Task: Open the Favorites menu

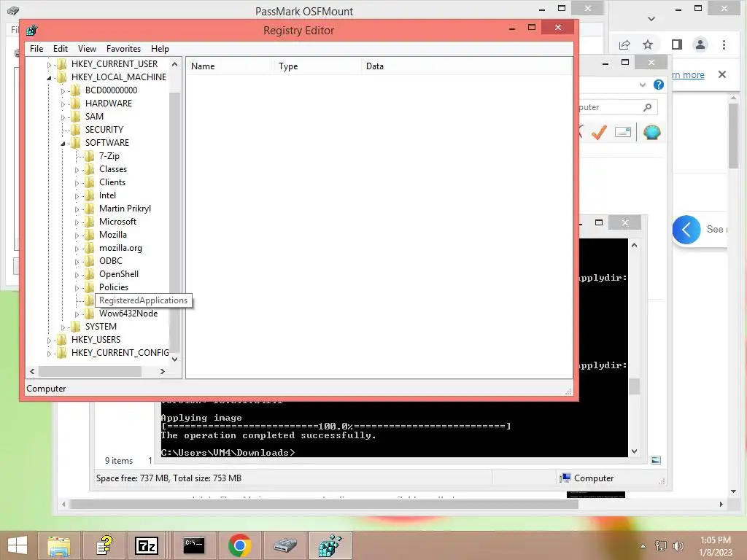Action: coord(123,49)
